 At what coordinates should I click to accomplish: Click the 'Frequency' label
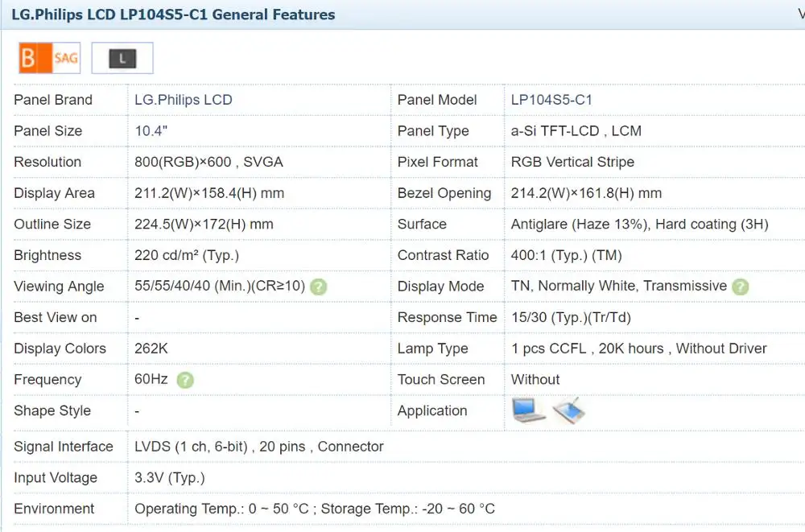pyautogui.click(x=47, y=380)
